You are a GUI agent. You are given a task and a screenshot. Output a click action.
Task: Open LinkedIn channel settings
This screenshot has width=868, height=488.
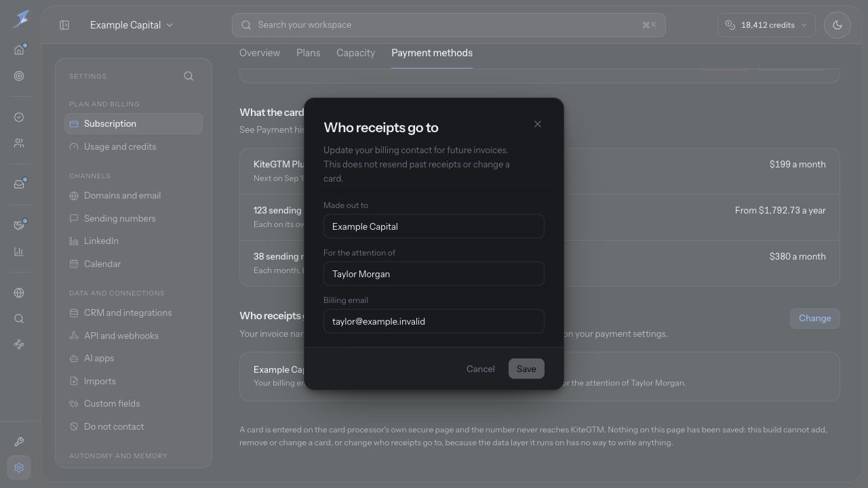pyautogui.click(x=134, y=241)
